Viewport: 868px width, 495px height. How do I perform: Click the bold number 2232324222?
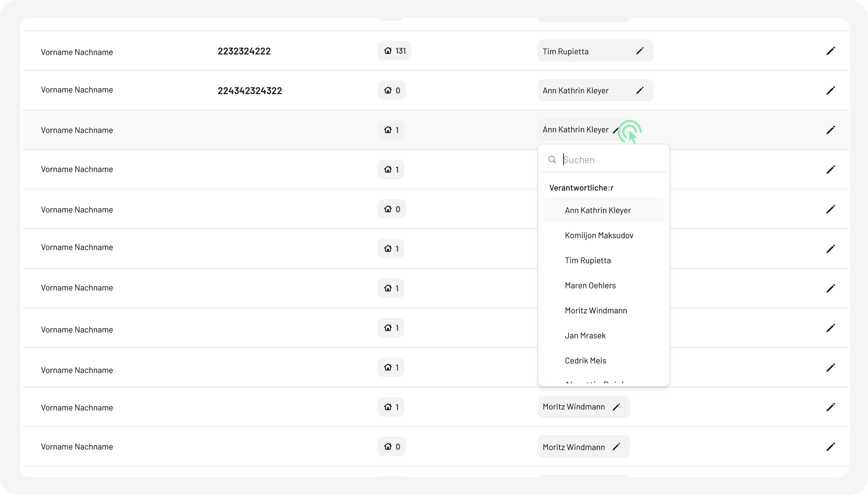244,51
